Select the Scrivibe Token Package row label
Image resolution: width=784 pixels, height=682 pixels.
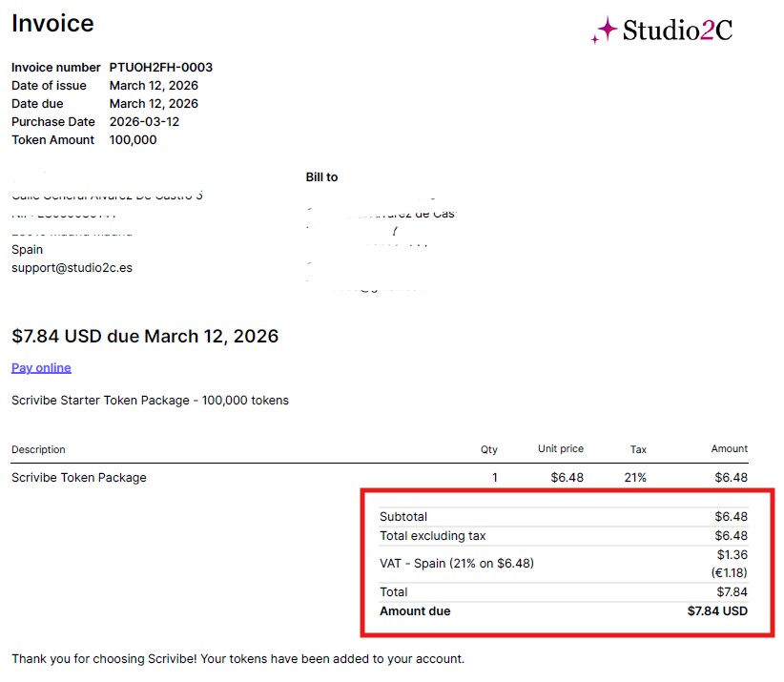[79, 478]
